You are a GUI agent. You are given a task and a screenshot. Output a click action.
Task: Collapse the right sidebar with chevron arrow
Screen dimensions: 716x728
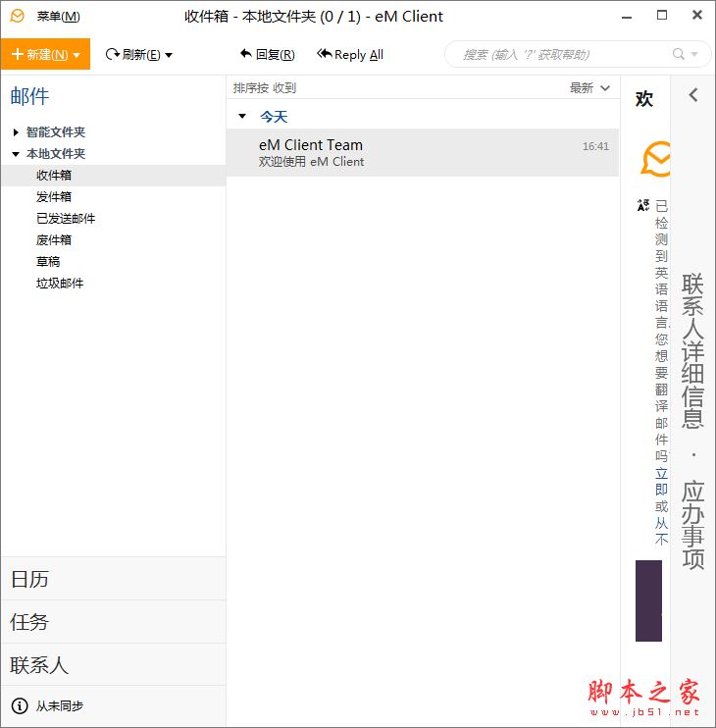pos(692,95)
